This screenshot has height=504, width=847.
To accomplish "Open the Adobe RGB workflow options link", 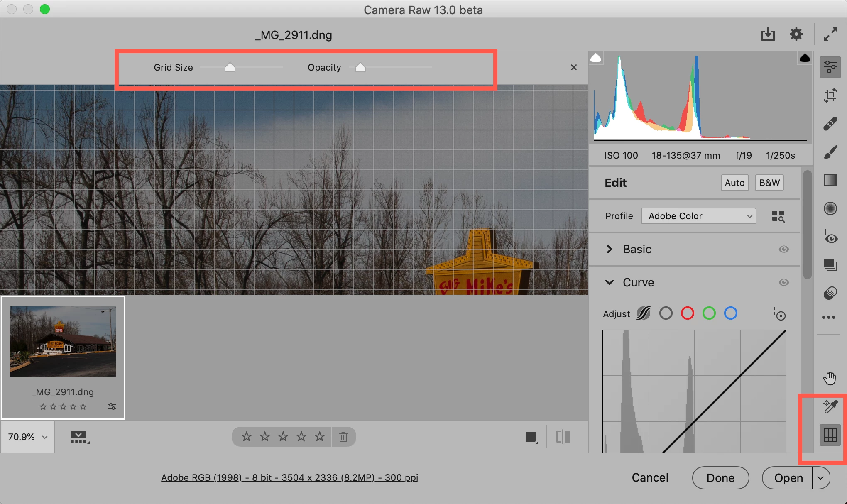I will click(x=289, y=477).
